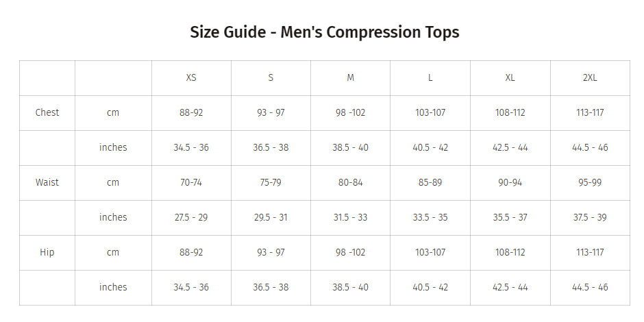644x322 pixels.
Task: Click the Size Guide title heading
Action: [324, 32]
